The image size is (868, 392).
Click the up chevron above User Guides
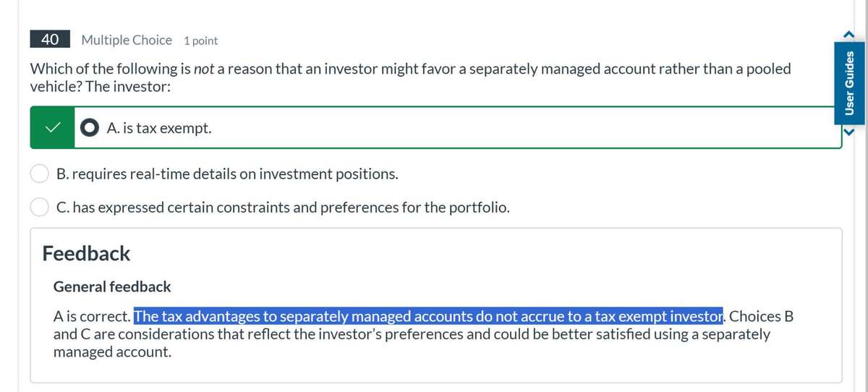tap(851, 33)
